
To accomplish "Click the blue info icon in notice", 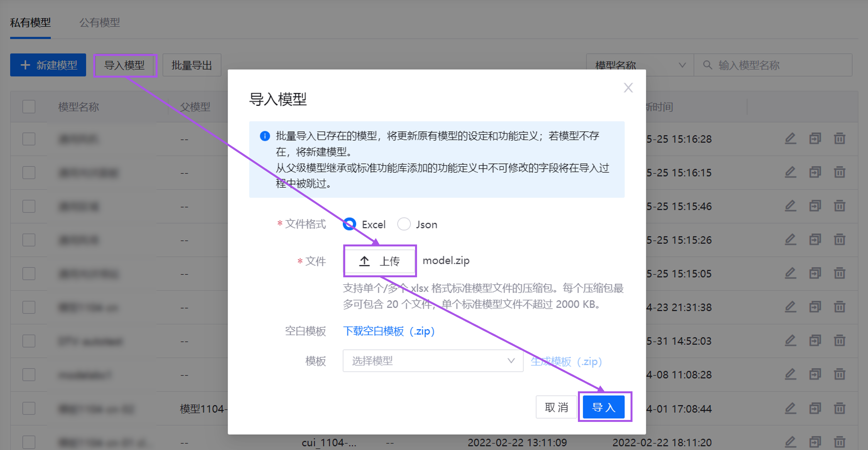I will [x=265, y=136].
